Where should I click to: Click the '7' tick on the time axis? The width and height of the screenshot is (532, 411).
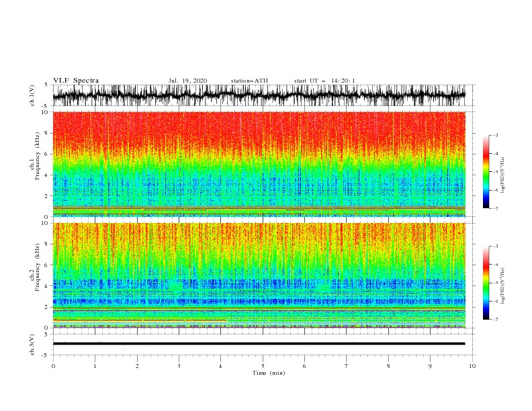pyautogui.click(x=347, y=366)
